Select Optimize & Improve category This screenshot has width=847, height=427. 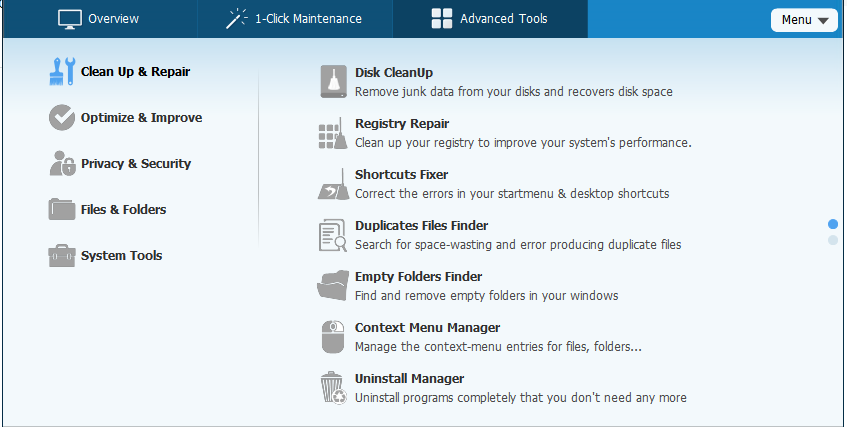[x=141, y=118]
